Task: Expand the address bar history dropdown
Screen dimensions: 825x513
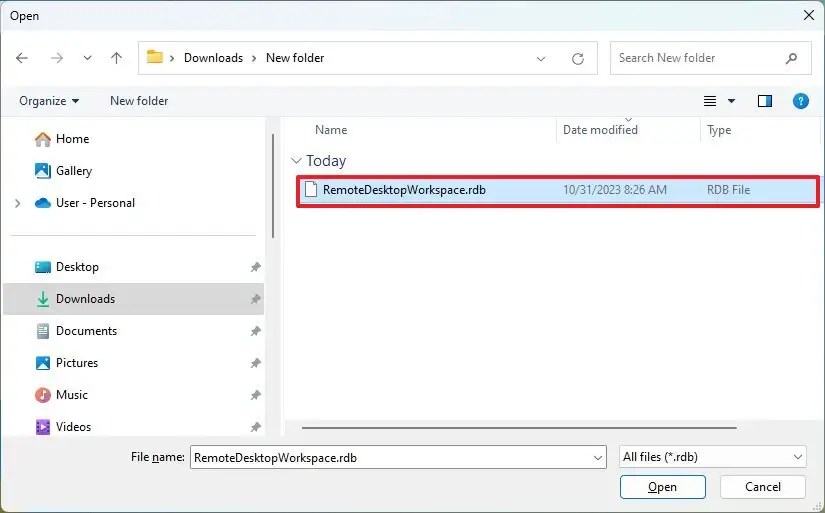Action: click(x=540, y=58)
